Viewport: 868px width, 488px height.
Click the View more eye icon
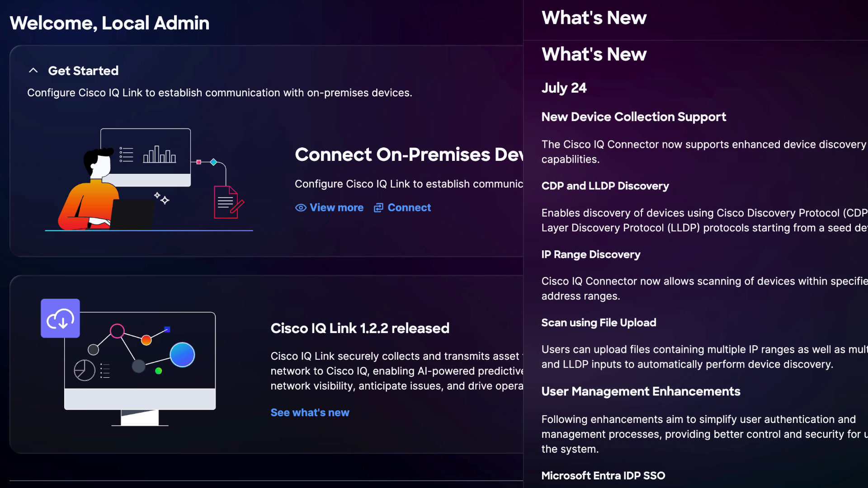pos(301,208)
